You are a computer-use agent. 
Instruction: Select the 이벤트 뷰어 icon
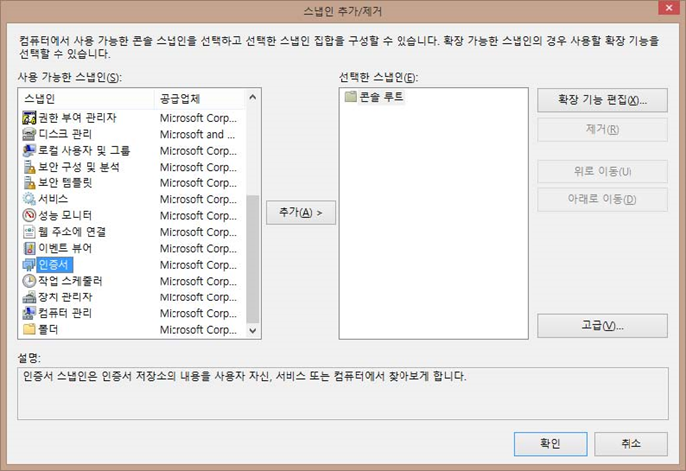tap(29, 248)
